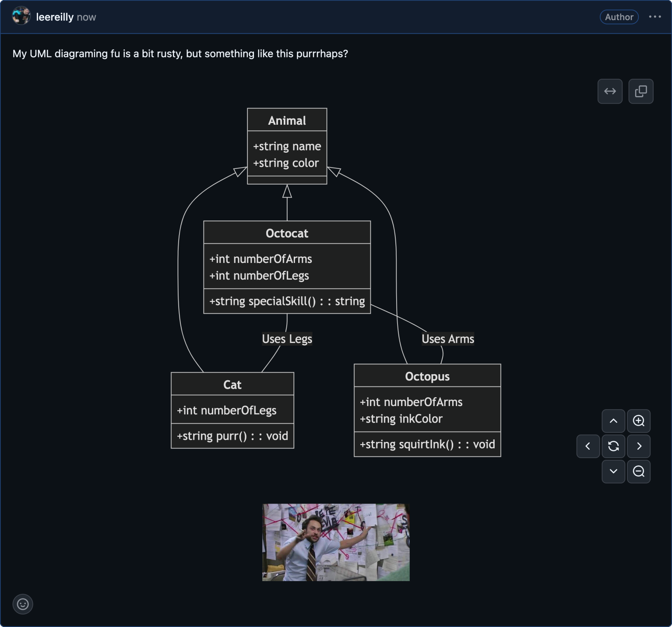
Task: Click the Author badge
Action: [x=619, y=17]
